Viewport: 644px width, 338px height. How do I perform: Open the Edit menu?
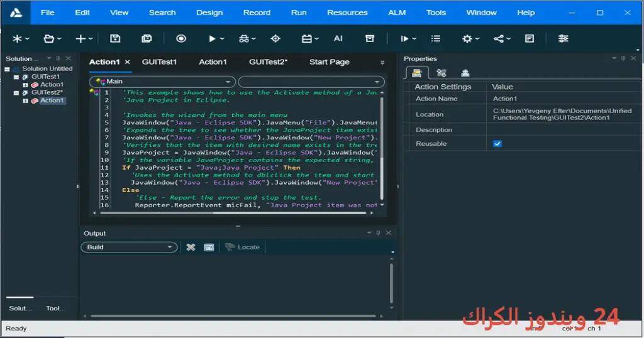(82, 13)
